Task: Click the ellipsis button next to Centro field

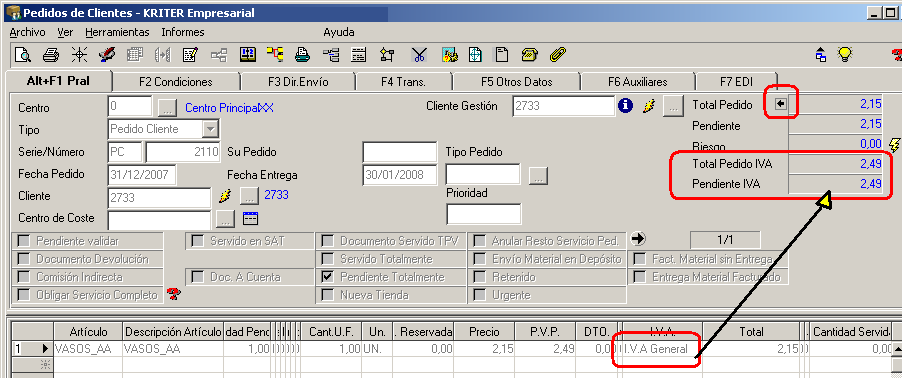Action: pos(166,107)
